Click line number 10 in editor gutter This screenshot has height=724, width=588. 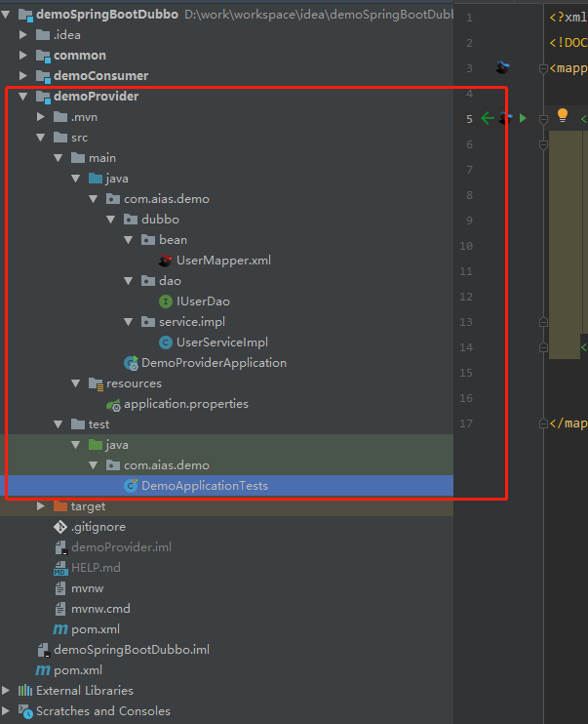click(466, 246)
